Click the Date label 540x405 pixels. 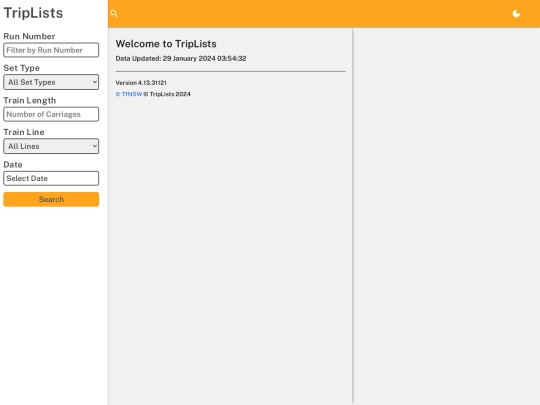tap(13, 164)
